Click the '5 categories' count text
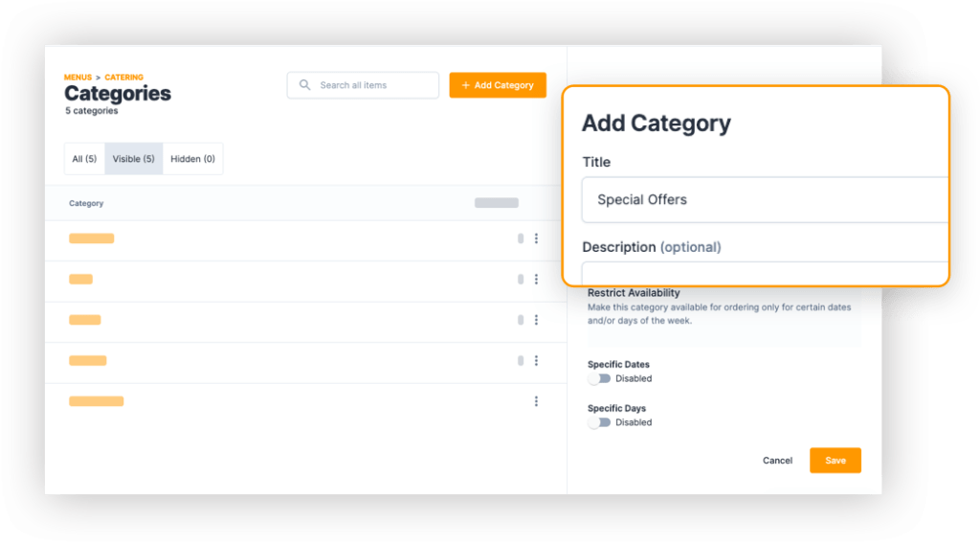Image resolution: width=980 pixels, height=543 pixels. tap(91, 111)
